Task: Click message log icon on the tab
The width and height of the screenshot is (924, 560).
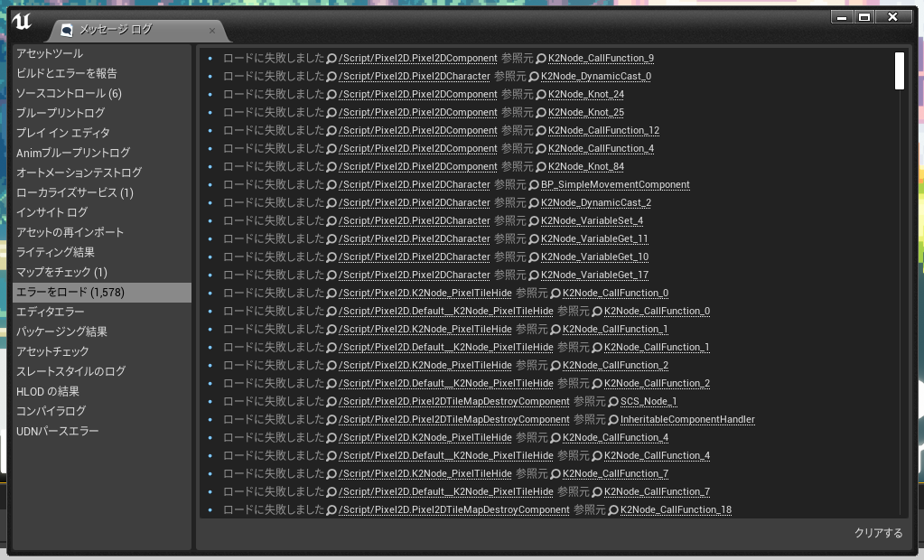Action: [x=67, y=30]
